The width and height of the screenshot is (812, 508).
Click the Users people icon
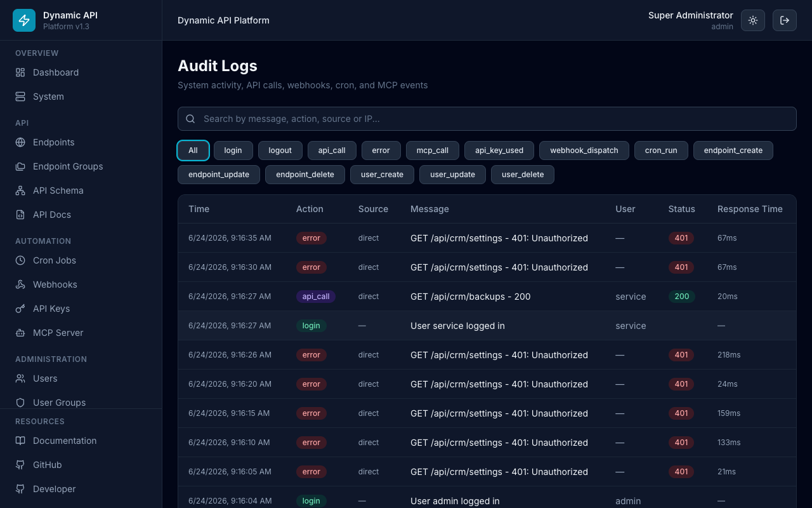click(20, 378)
